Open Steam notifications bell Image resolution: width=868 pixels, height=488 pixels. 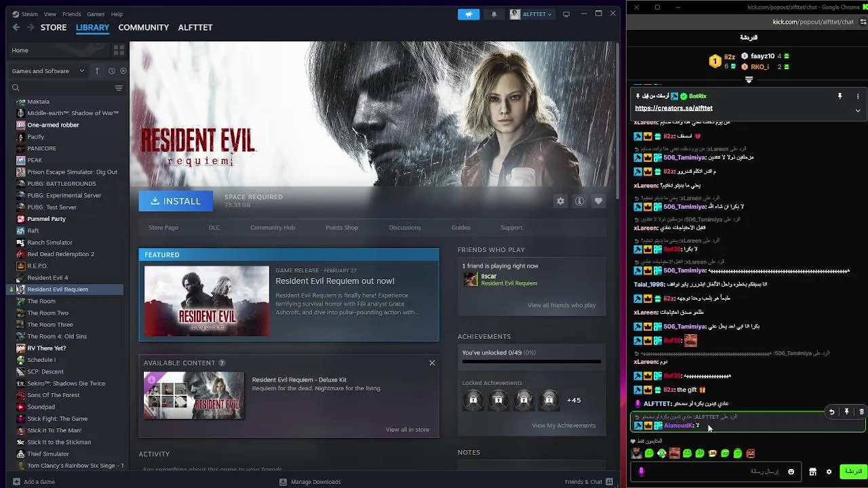[x=494, y=14]
